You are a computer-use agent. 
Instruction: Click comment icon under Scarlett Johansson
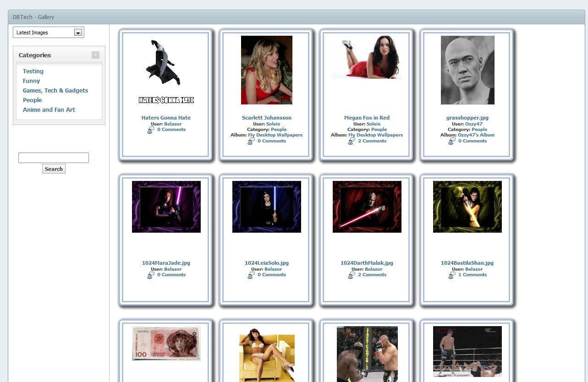[x=251, y=141]
